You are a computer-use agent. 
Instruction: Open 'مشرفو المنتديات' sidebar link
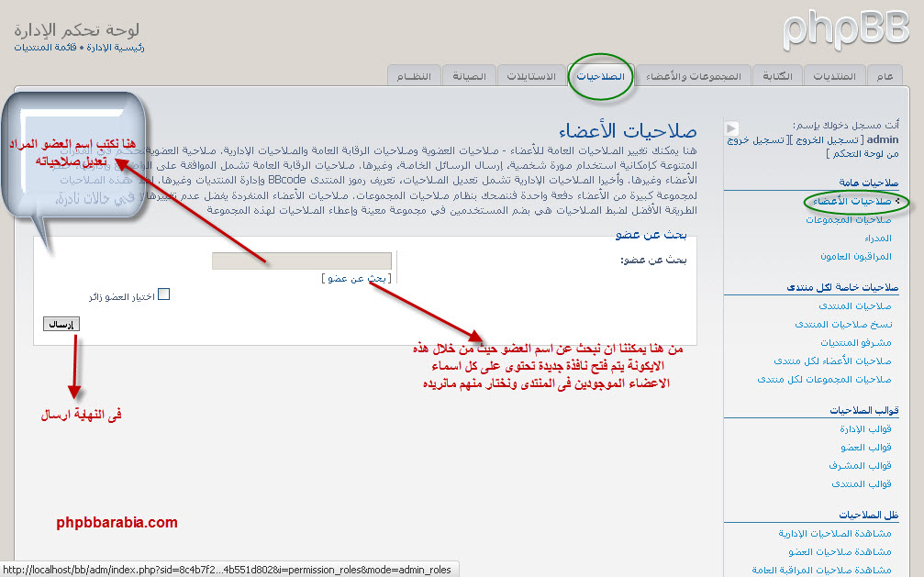pos(856,342)
